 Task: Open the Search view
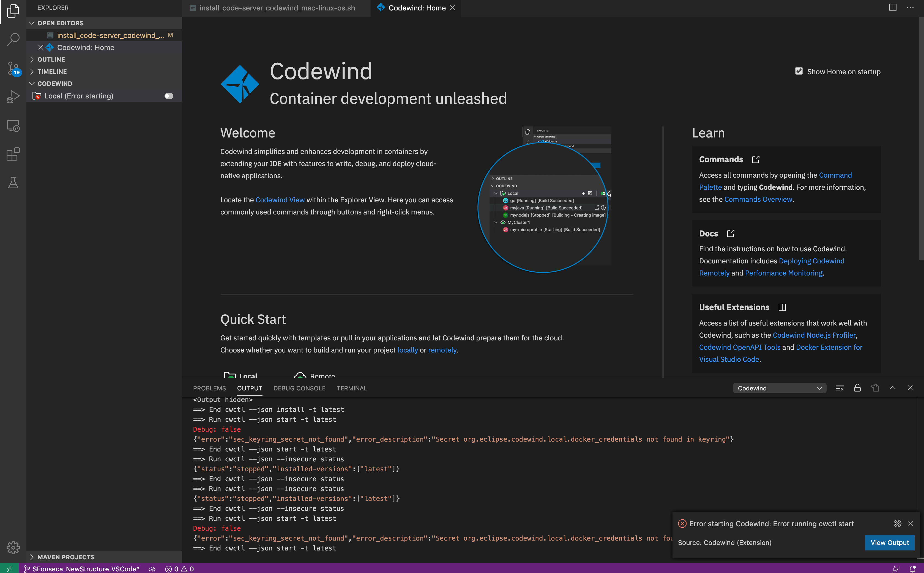coord(12,39)
